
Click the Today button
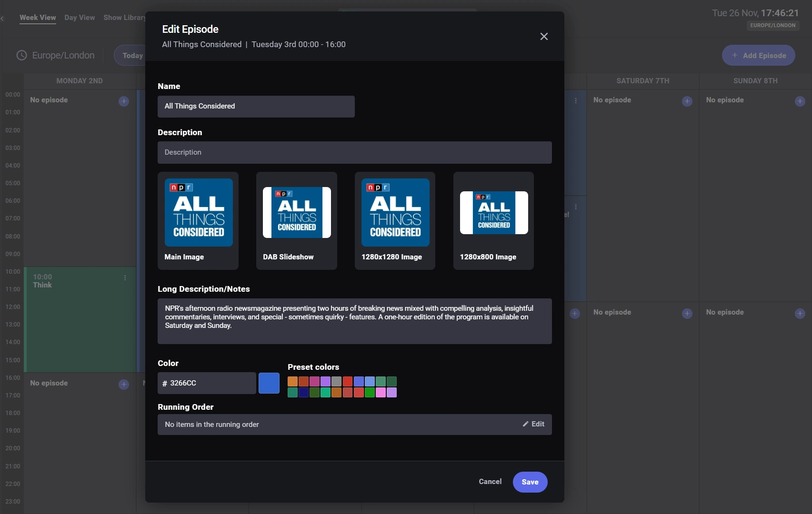click(130, 56)
